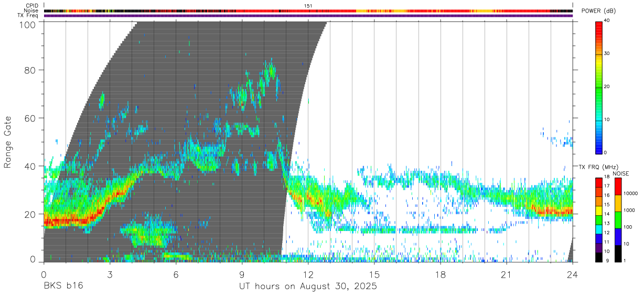Click '100' on the NOISE legend
Viewport: 644px width, 297px height.
628,227
